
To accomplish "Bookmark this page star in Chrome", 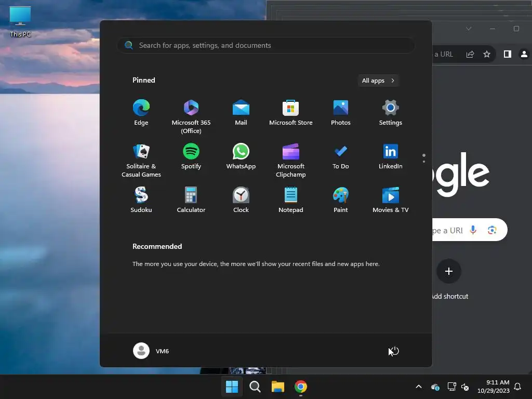I will coord(487,54).
